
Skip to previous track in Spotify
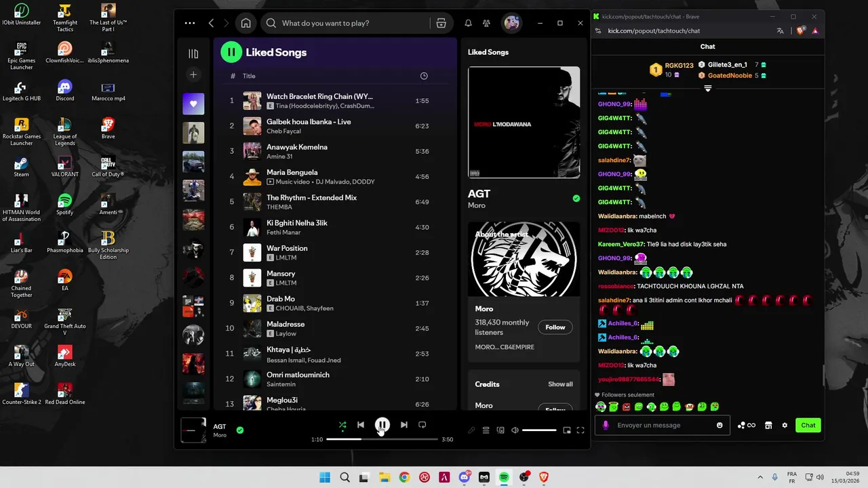pos(361,425)
